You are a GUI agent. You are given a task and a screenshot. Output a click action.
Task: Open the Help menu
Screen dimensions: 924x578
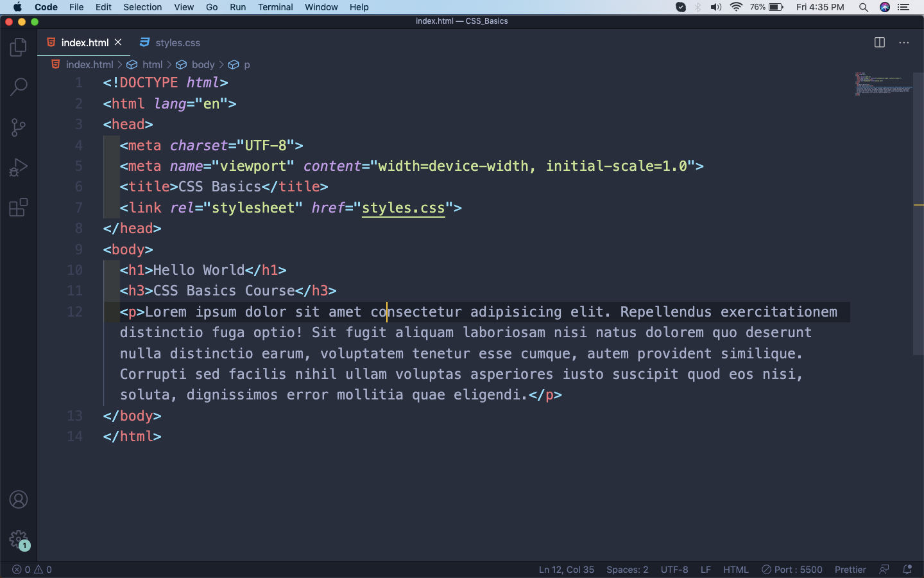click(x=359, y=7)
